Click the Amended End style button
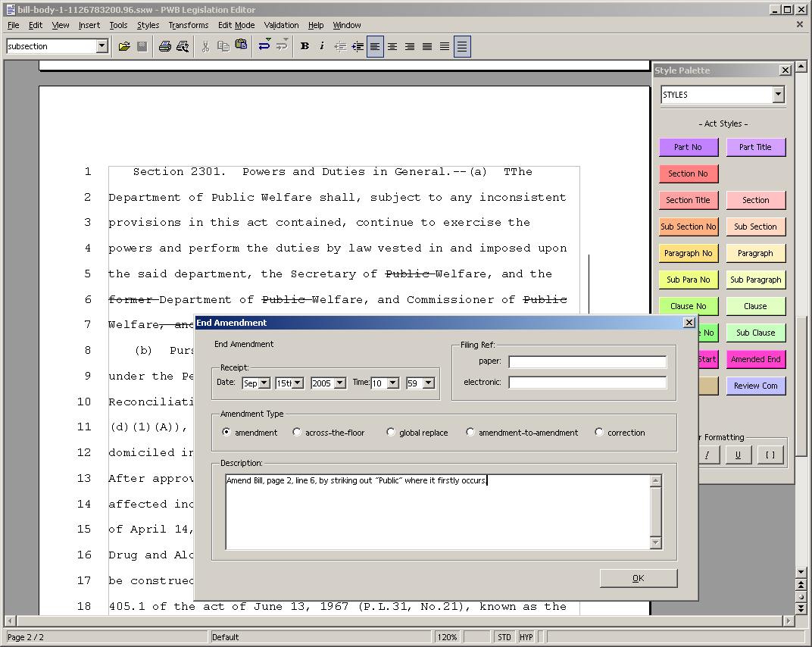This screenshot has height=647, width=812. coord(755,359)
